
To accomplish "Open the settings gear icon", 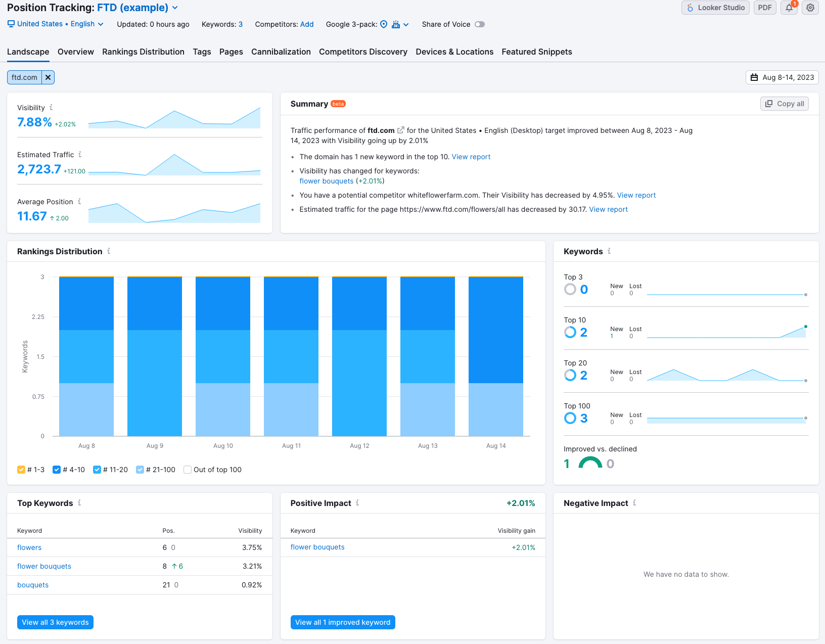I will coord(810,8).
